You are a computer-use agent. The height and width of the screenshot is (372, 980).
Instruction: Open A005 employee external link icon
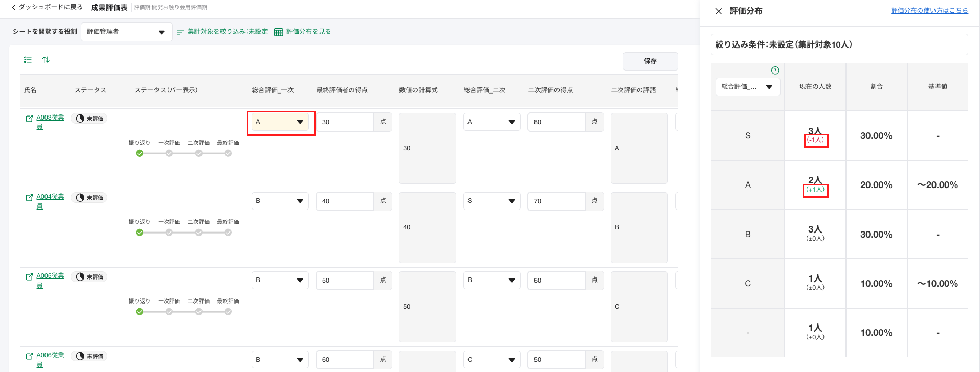click(x=29, y=277)
